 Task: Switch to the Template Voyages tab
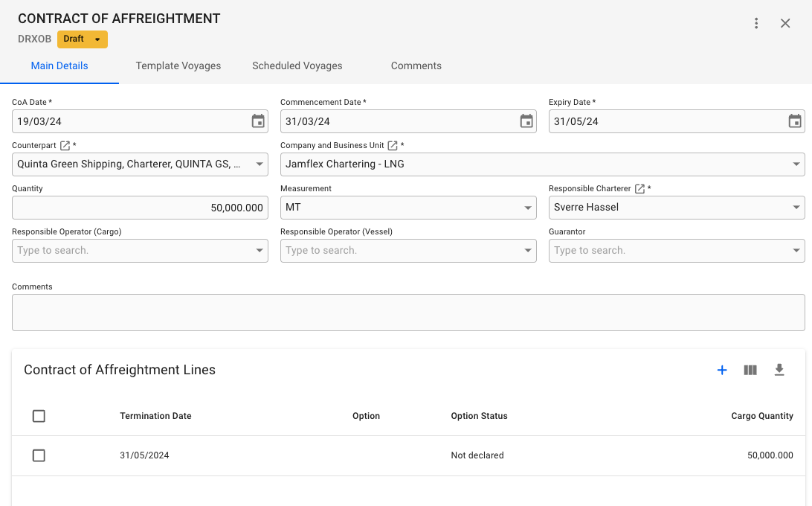pyautogui.click(x=178, y=65)
